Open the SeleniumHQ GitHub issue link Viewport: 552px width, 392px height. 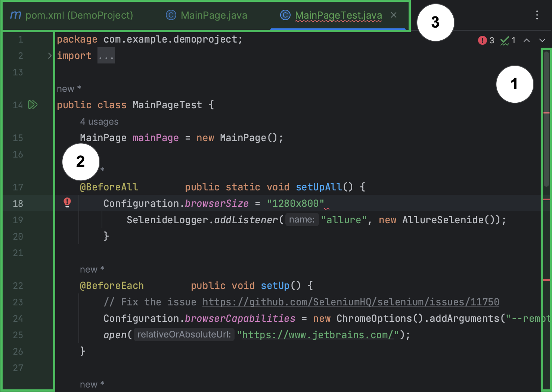tap(350, 302)
